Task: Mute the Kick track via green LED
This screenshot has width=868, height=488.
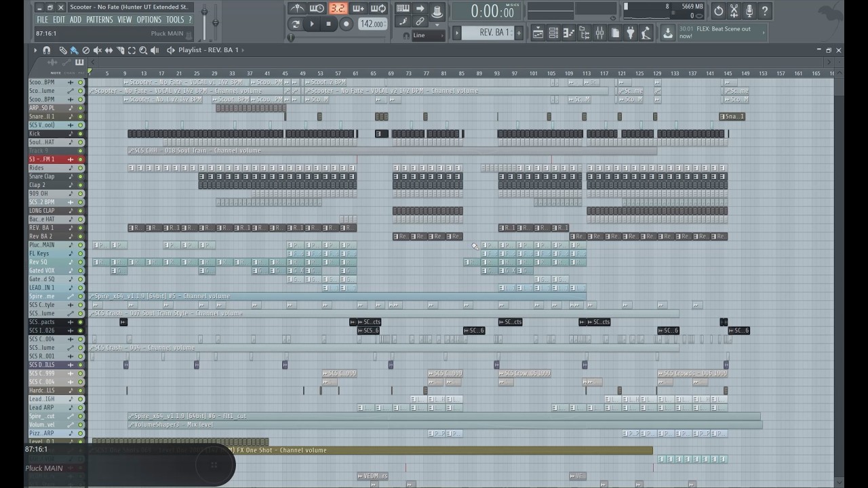Action: pyautogui.click(x=81, y=134)
